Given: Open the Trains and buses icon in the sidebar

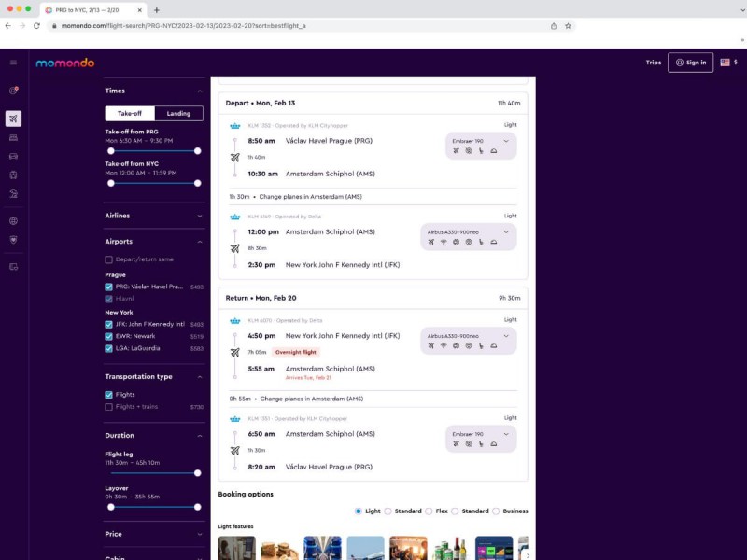Looking at the screenshot, I should [x=13, y=175].
